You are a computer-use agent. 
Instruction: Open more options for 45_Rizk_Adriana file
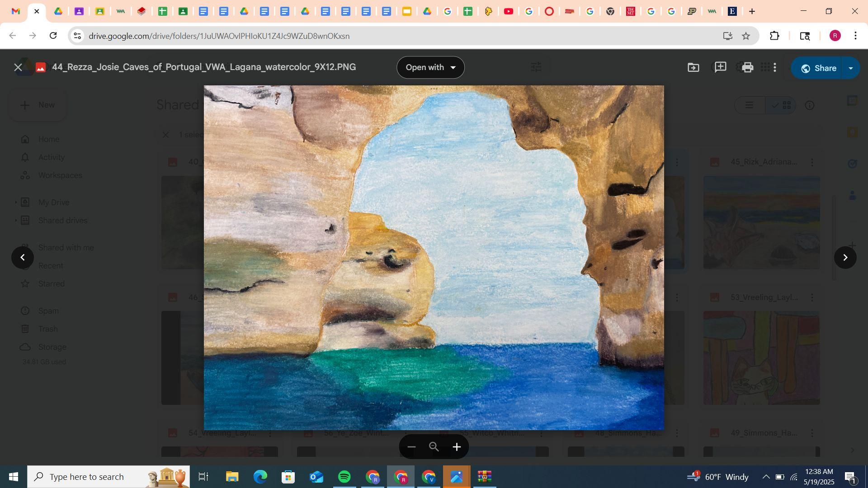pyautogui.click(x=812, y=162)
